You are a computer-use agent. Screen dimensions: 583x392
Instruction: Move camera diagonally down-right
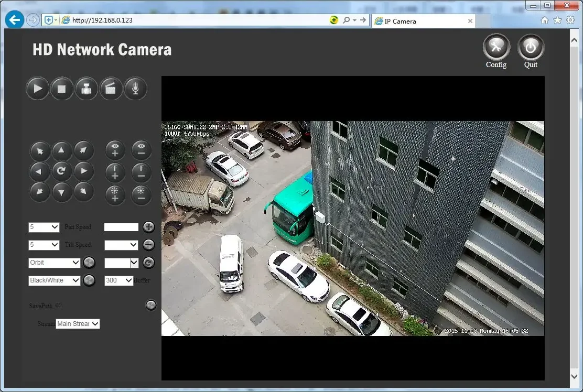click(83, 191)
